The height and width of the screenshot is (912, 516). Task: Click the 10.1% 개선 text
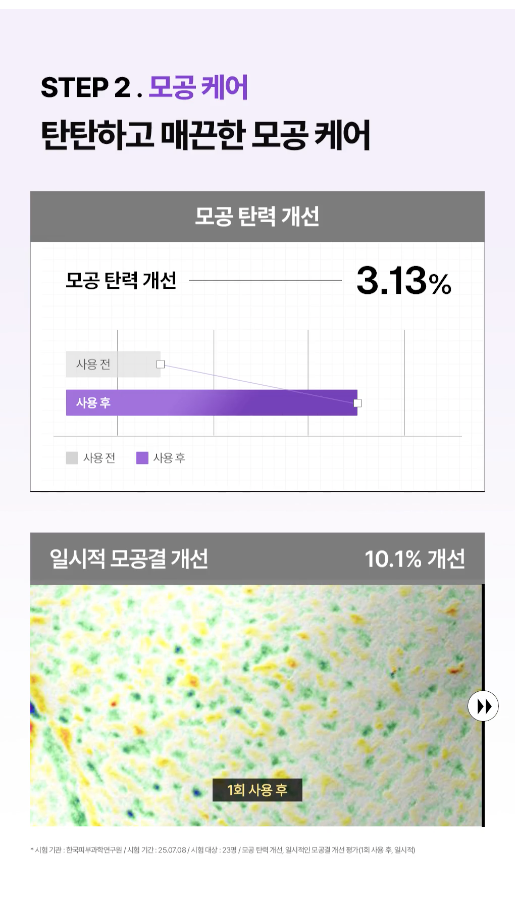(x=415, y=559)
